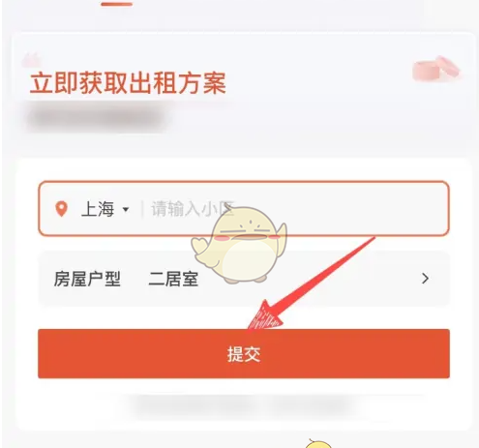Submit the form with the 提交 button

[244, 353]
